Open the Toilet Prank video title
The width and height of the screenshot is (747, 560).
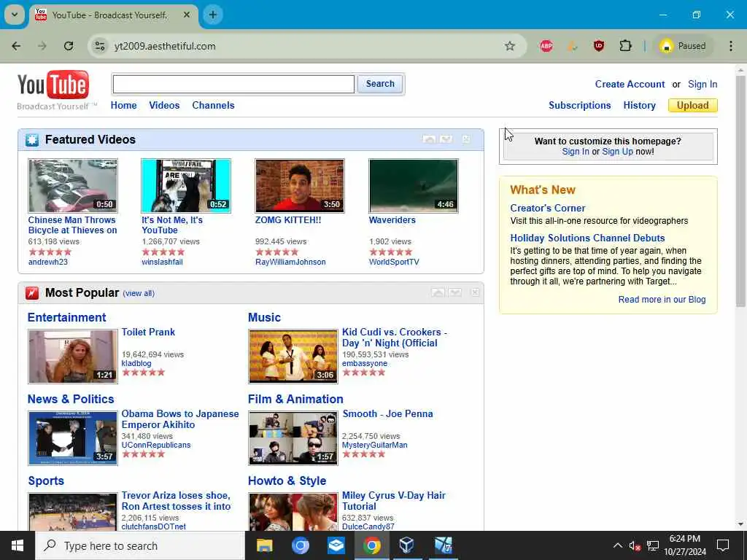(x=148, y=332)
